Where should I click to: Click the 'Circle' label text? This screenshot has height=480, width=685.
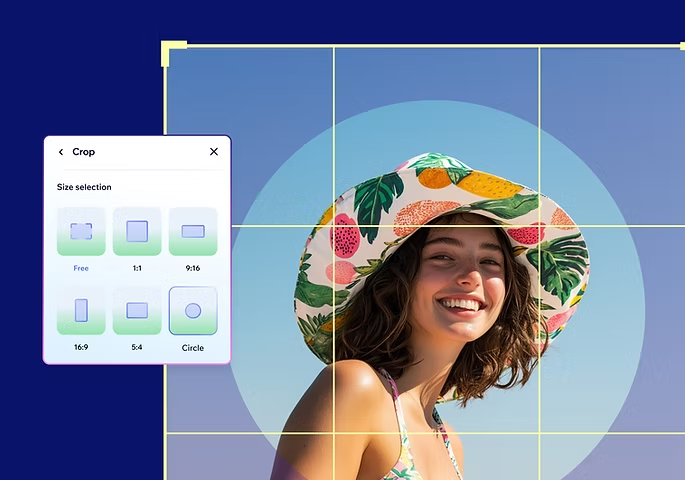(193, 348)
